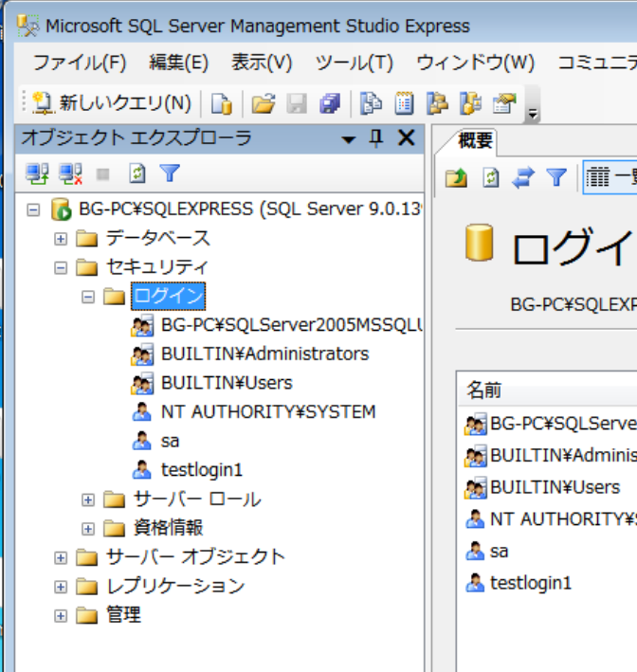The image size is (637, 672).
Task: Click the properties window toolbar icon
Action: click(504, 103)
